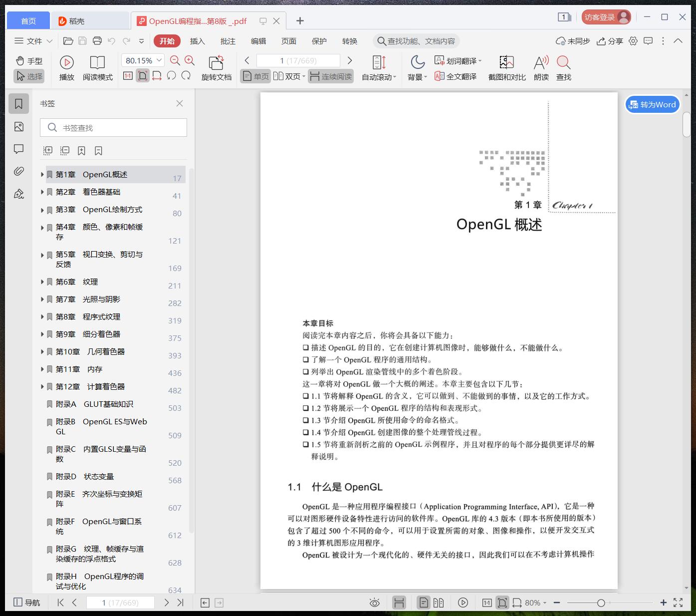Open the Thumbnails panel icon in the sidebar
Image resolution: width=696 pixels, height=616 pixels.
coord(19,127)
